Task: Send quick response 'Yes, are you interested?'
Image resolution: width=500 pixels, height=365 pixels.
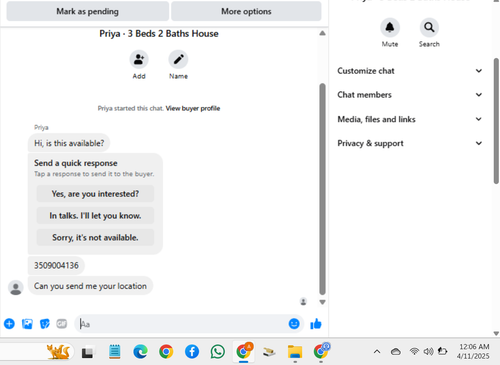Action: [x=95, y=194]
